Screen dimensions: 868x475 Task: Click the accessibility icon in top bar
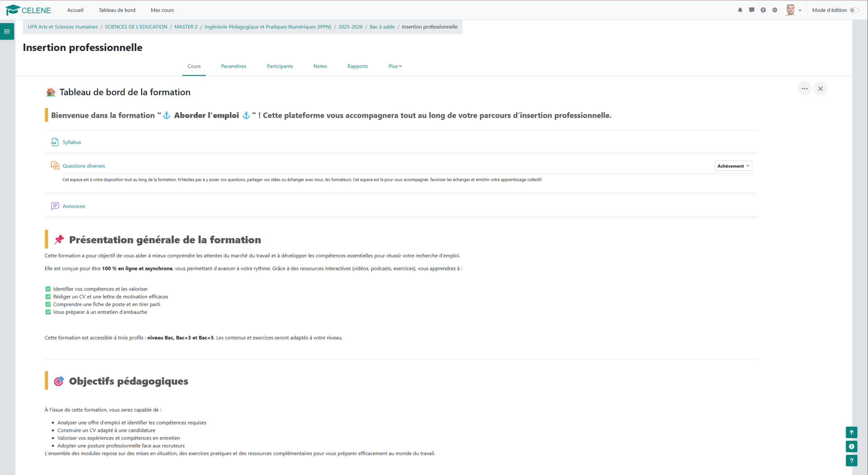[x=763, y=10]
